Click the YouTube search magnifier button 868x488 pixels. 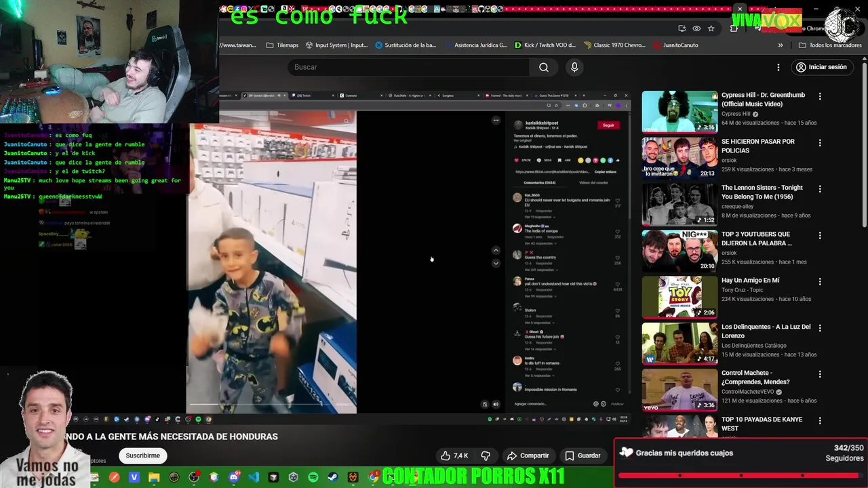pyautogui.click(x=544, y=67)
